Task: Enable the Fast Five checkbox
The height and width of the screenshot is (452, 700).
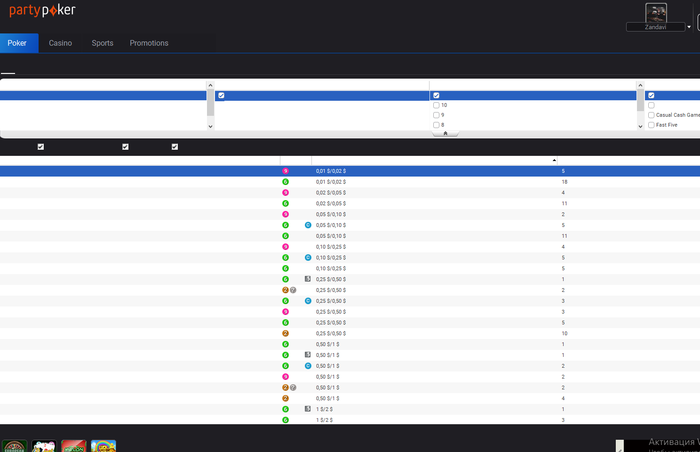Action: point(651,125)
